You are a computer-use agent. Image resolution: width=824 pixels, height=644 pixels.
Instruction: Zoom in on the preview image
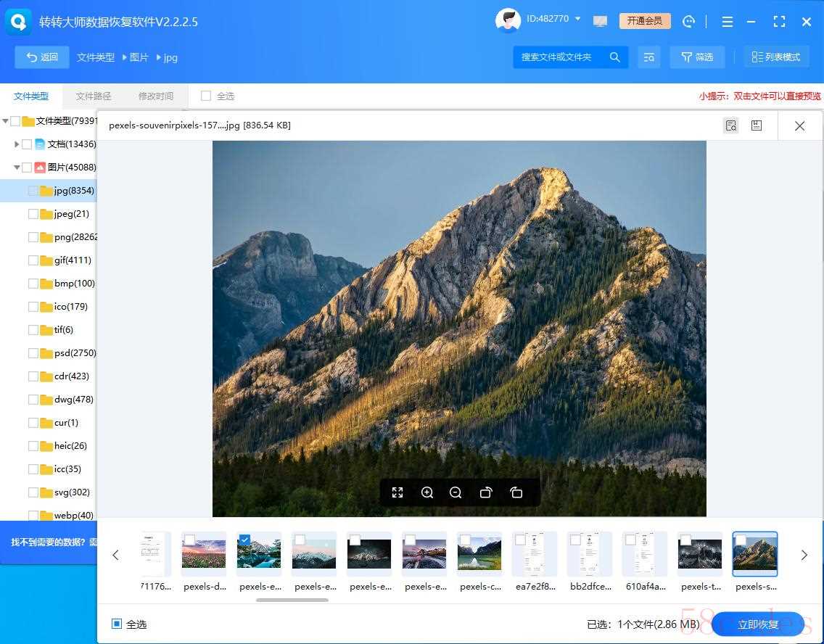427,492
